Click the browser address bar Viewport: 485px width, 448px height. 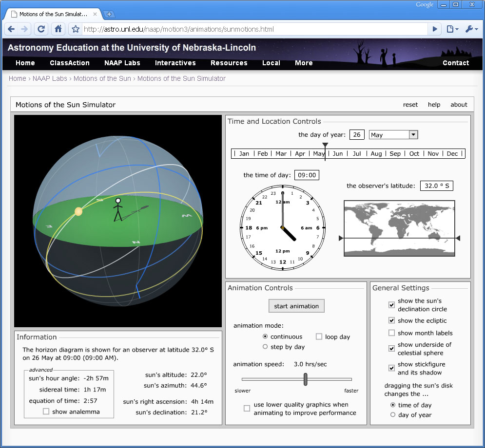point(255,29)
